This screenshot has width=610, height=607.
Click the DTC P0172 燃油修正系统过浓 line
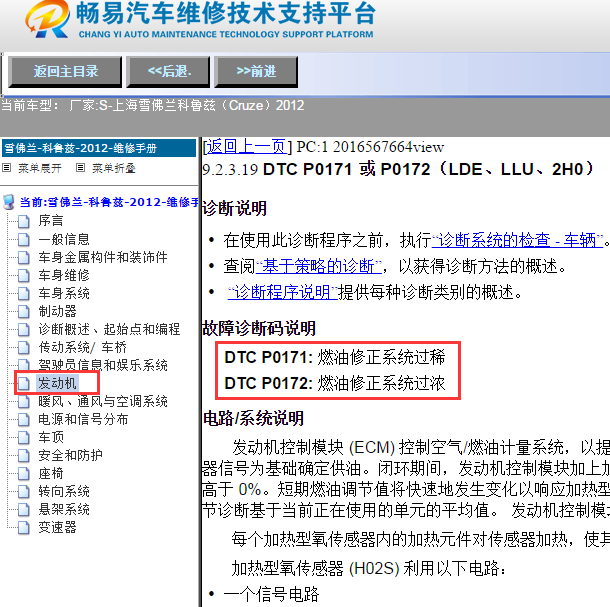[335, 383]
